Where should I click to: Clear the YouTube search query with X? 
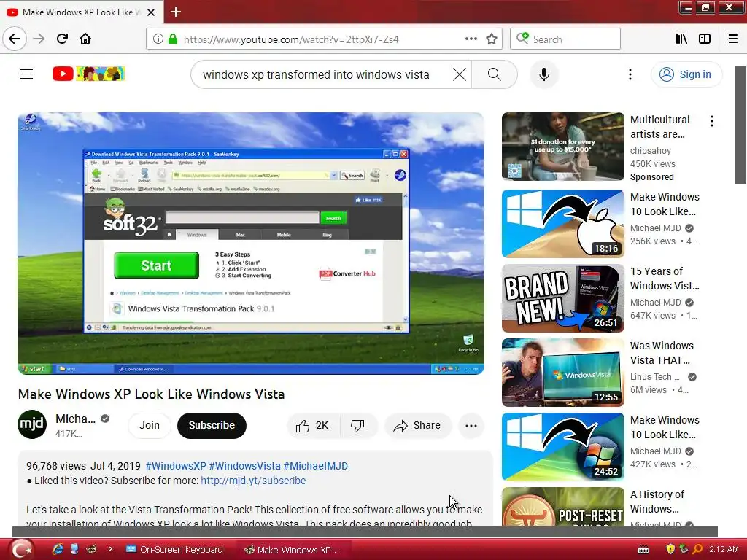[x=460, y=74]
